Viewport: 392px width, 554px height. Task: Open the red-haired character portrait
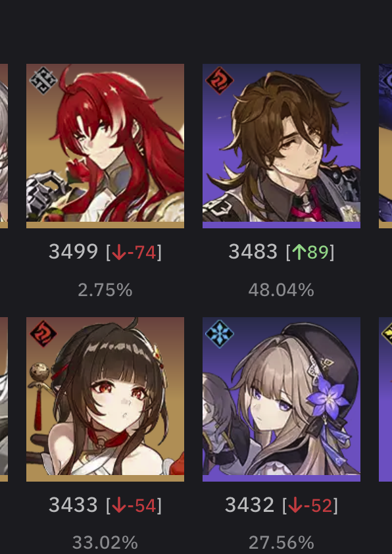(105, 146)
